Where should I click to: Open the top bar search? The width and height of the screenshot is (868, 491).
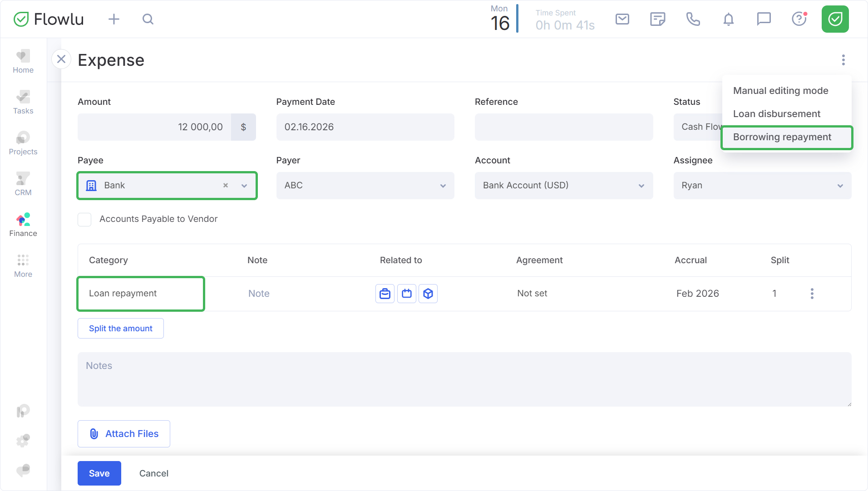coord(148,19)
